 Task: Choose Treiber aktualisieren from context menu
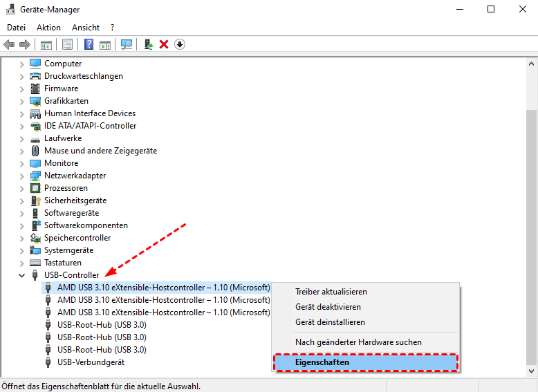[x=331, y=292]
